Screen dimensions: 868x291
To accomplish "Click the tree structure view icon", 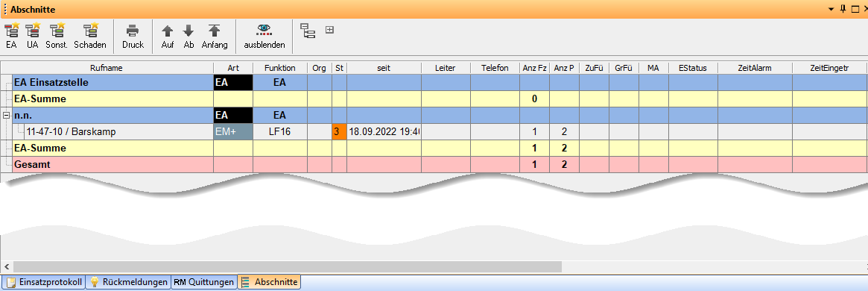I will coord(307,31).
